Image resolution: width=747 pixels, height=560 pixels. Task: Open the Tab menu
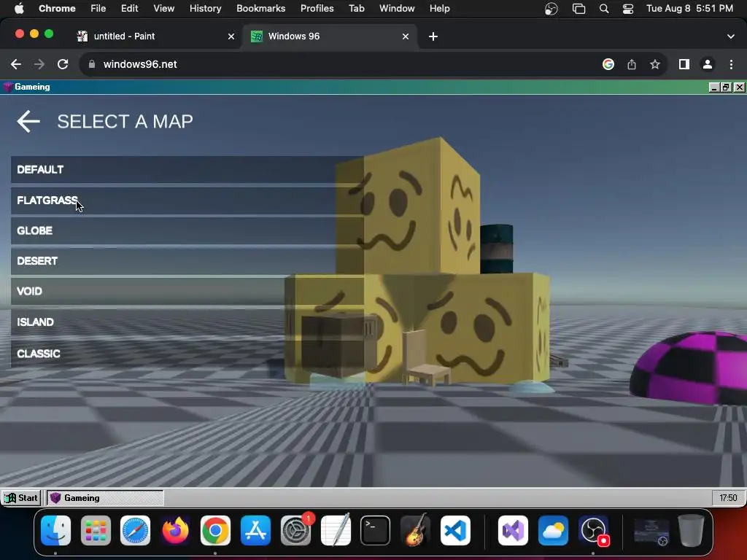tap(356, 9)
